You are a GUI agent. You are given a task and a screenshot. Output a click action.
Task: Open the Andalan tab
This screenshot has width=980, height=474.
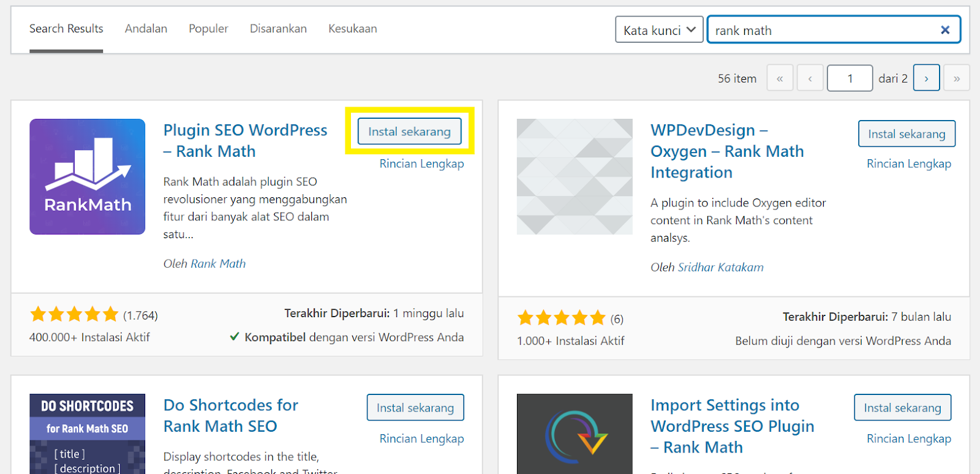coord(146,29)
